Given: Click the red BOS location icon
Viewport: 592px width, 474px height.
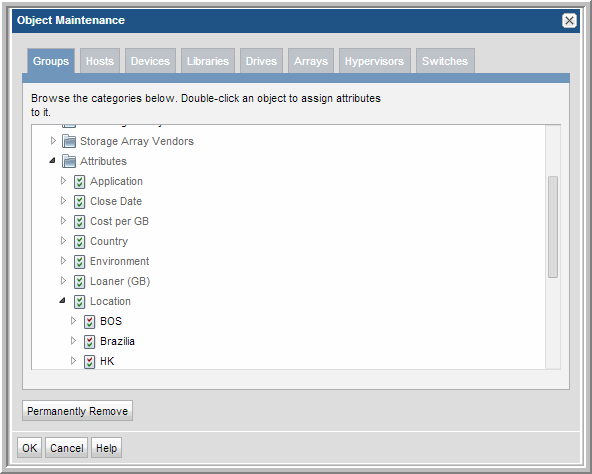Looking at the screenshot, I should coord(89,322).
